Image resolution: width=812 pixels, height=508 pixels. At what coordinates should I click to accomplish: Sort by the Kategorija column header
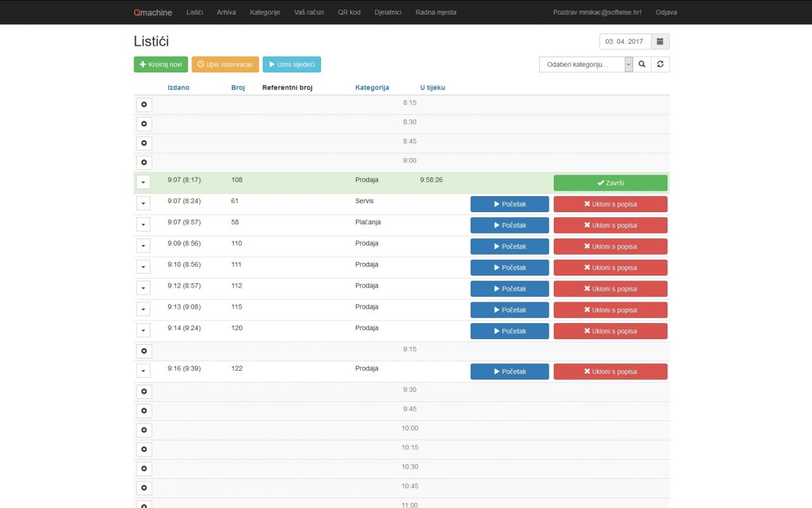(372, 88)
